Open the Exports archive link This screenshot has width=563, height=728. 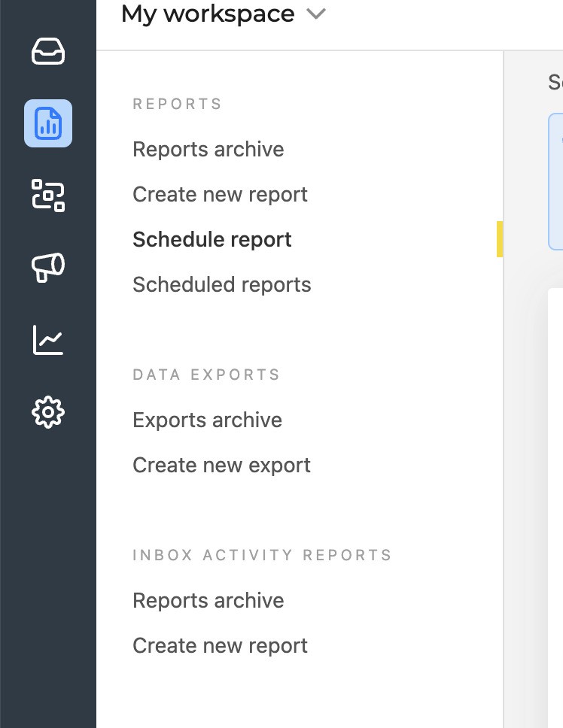click(x=207, y=420)
